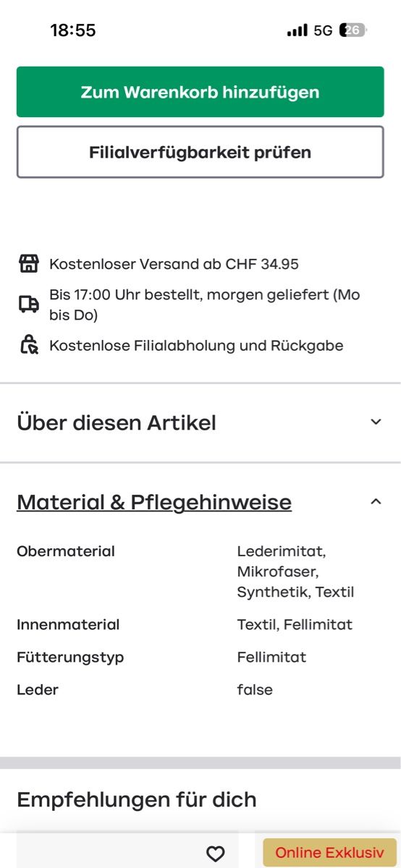Tap the battery indicator in status bar
The image size is (401, 868).
click(x=353, y=30)
